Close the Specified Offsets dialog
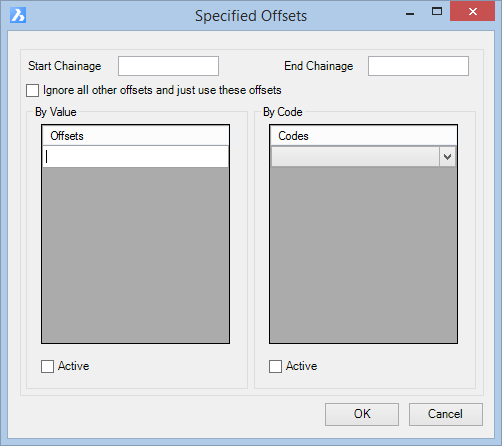Viewport: 502px width, 446px height. tap(472, 12)
